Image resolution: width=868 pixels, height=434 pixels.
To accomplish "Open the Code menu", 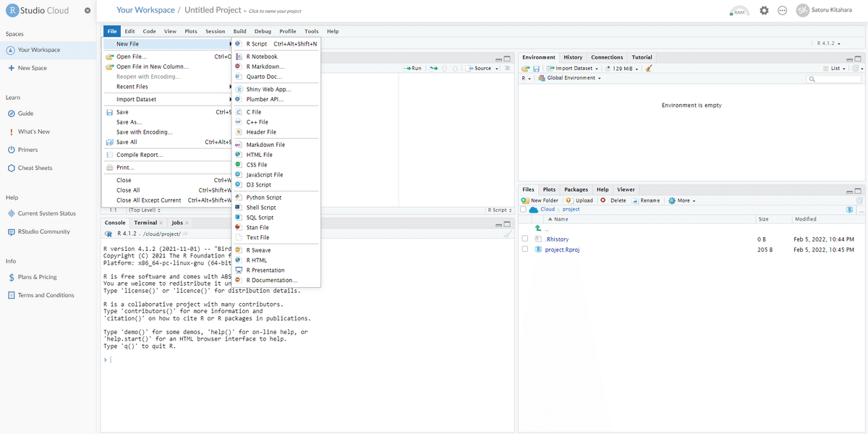I will click(149, 31).
